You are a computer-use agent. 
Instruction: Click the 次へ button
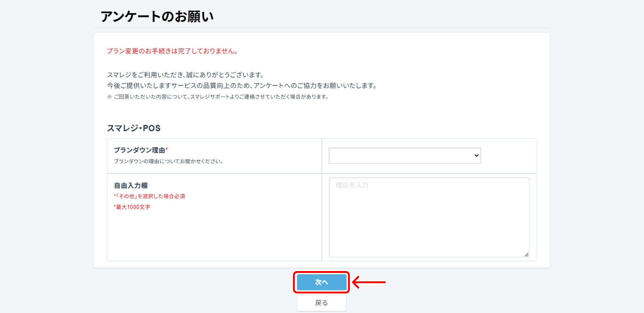point(321,282)
